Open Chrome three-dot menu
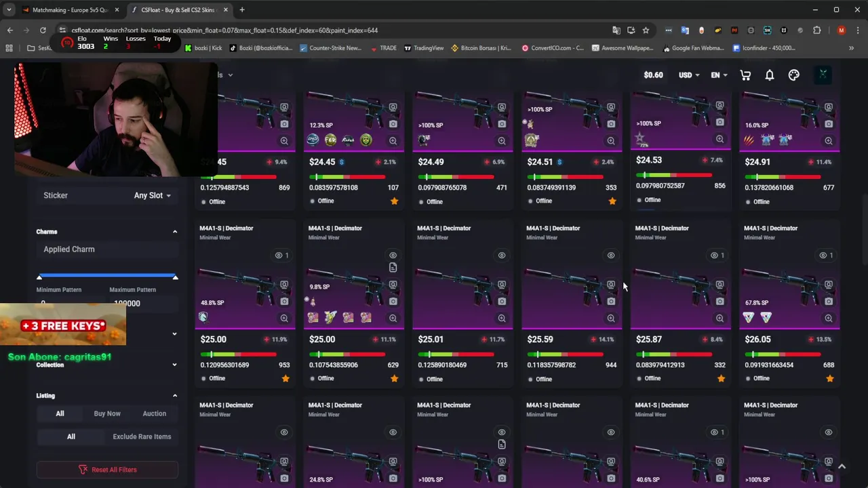The width and height of the screenshot is (868, 488). pyautogui.click(x=858, y=30)
